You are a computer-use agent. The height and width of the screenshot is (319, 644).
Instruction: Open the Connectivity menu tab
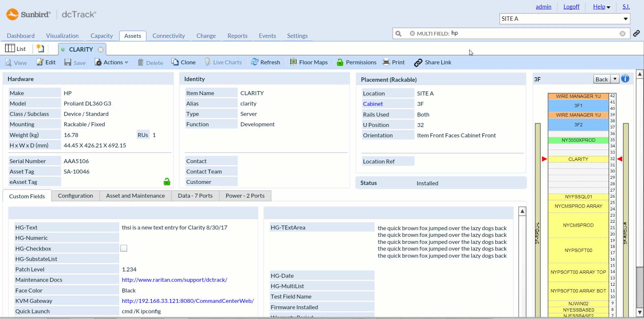click(168, 36)
